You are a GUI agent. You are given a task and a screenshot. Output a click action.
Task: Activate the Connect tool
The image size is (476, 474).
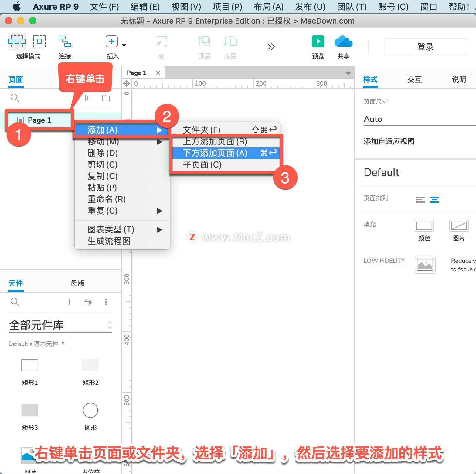point(65,41)
